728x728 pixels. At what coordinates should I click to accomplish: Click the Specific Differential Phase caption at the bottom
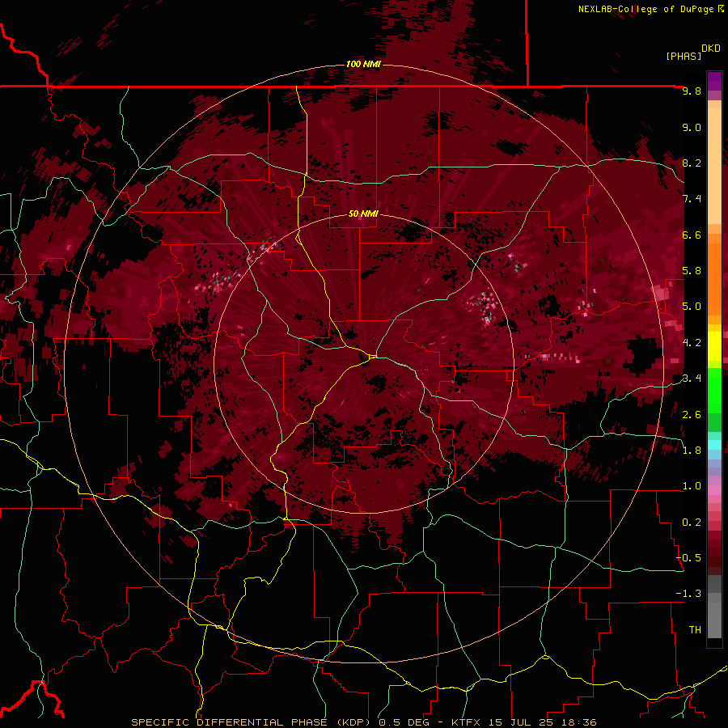[363, 722]
